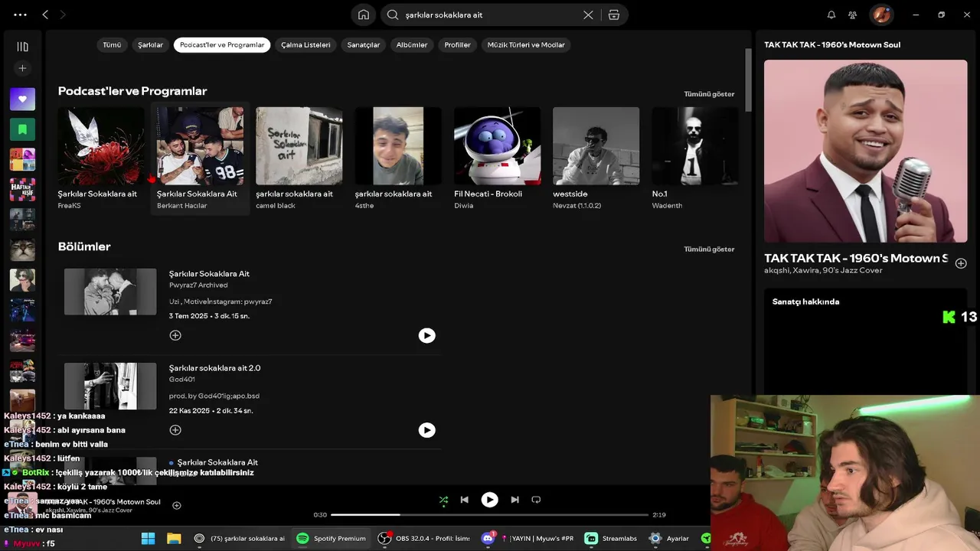Open 4sthe podcast card

(398, 158)
